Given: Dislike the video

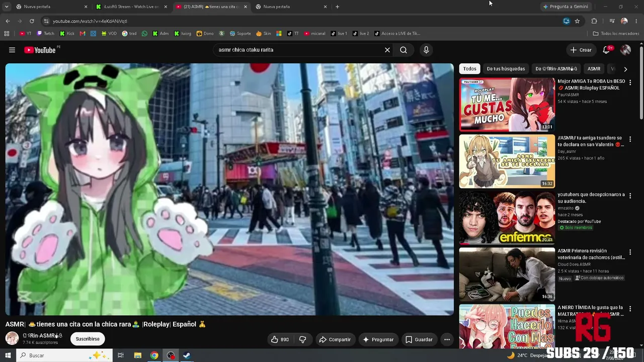Looking at the screenshot, I should 303,339.
